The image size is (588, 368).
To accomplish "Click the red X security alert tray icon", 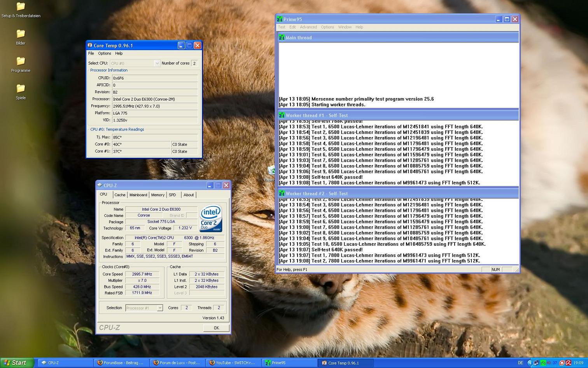I will coord(562,363).
